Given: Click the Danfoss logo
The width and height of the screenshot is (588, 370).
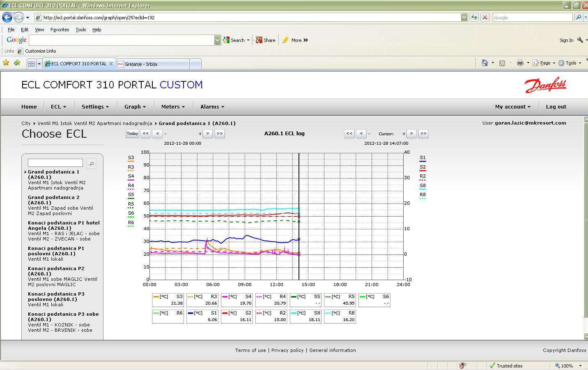Looking at the screenshot, I should click(x=545, y=85).
